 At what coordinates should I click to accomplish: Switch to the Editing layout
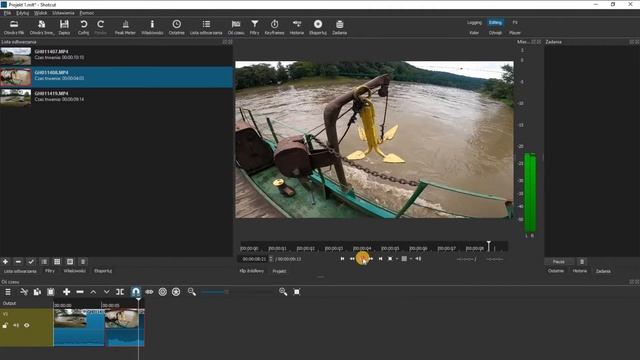[x=495, y=22]
